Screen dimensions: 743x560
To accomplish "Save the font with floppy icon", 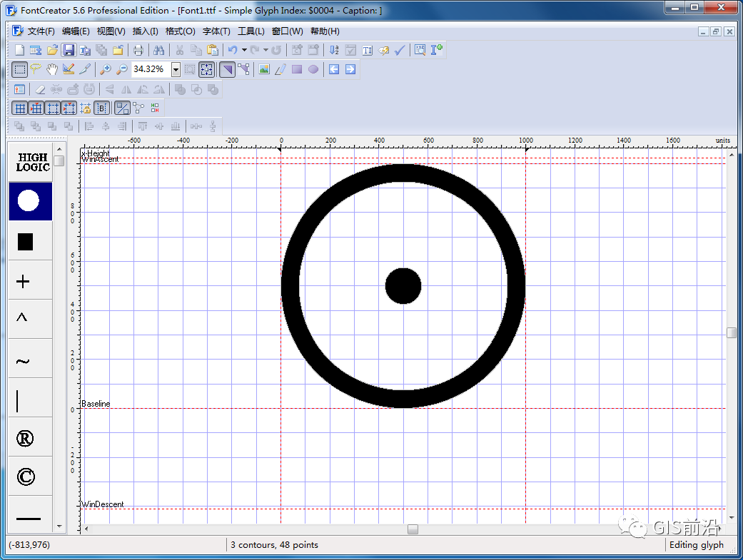I will (x=69, y=50).
